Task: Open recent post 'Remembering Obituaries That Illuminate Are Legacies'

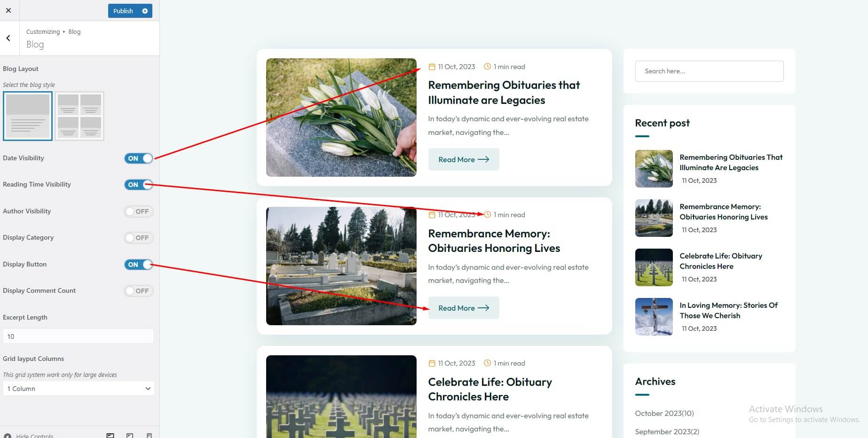Action: [x=731, y=162]
